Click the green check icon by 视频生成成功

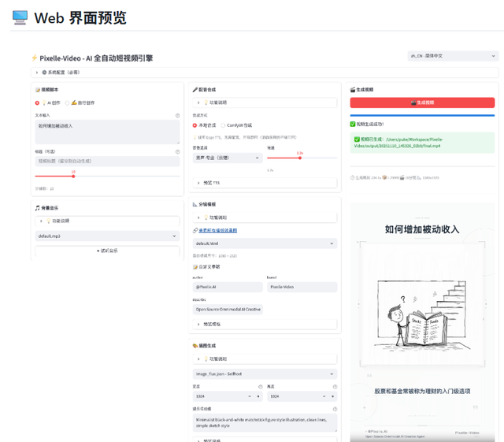point(353,124)
